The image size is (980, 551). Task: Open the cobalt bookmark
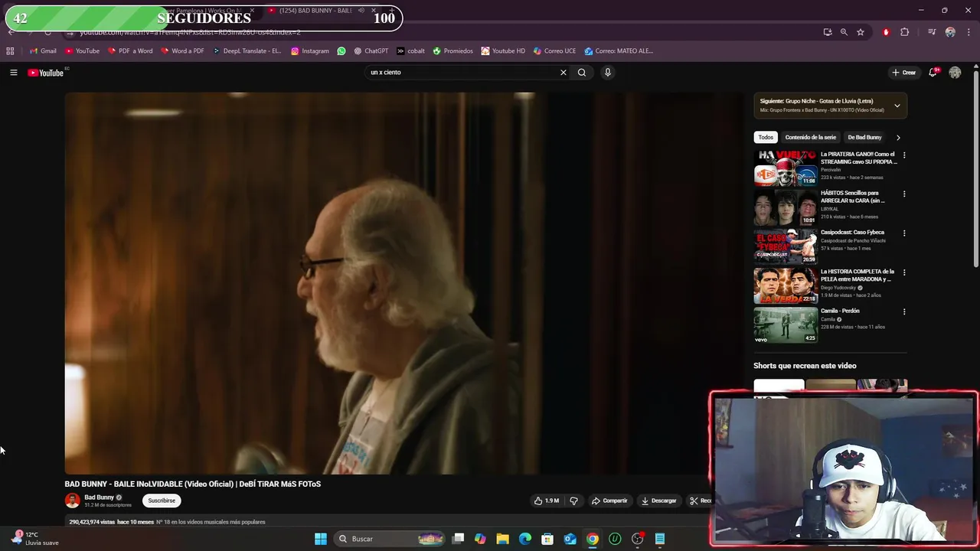pos(410,51)
